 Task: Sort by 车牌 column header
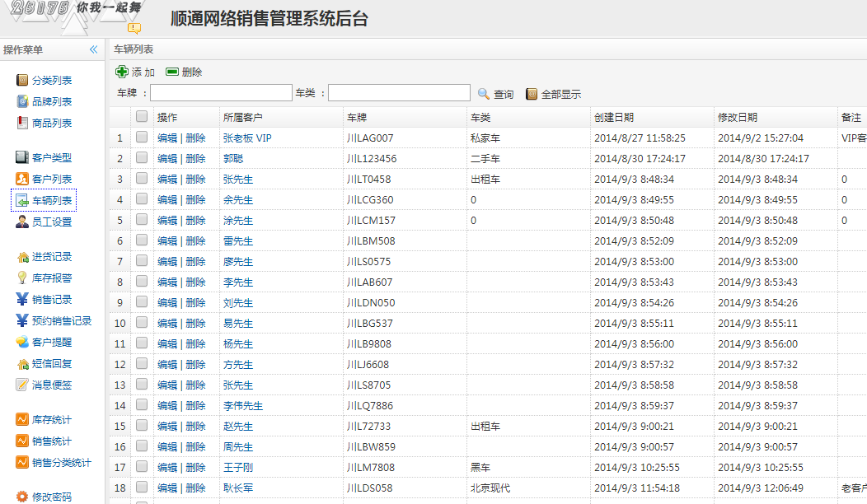(357, 117)
